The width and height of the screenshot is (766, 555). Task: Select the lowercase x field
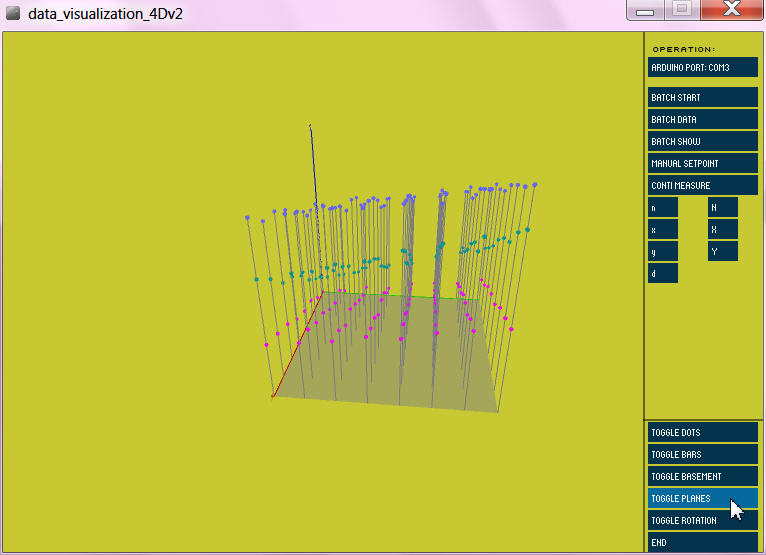point(662,229)
